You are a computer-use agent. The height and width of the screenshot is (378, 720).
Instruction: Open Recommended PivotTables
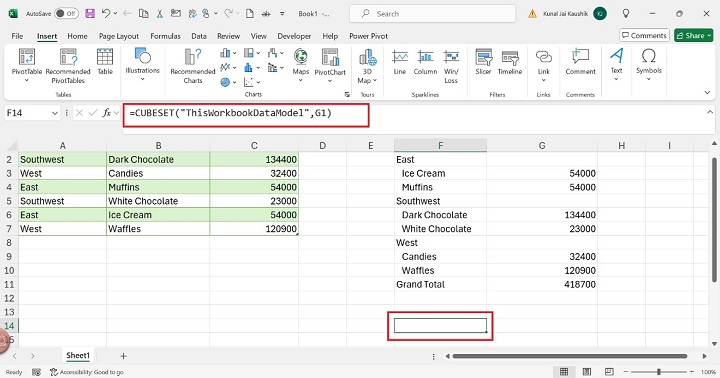(x=68, y=66)
